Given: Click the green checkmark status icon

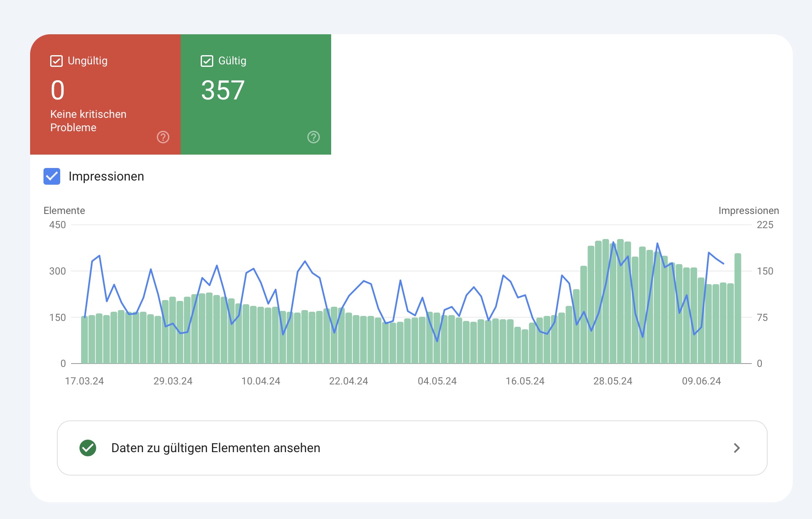Looking at the screenshot, I should [x=88, y=448].
